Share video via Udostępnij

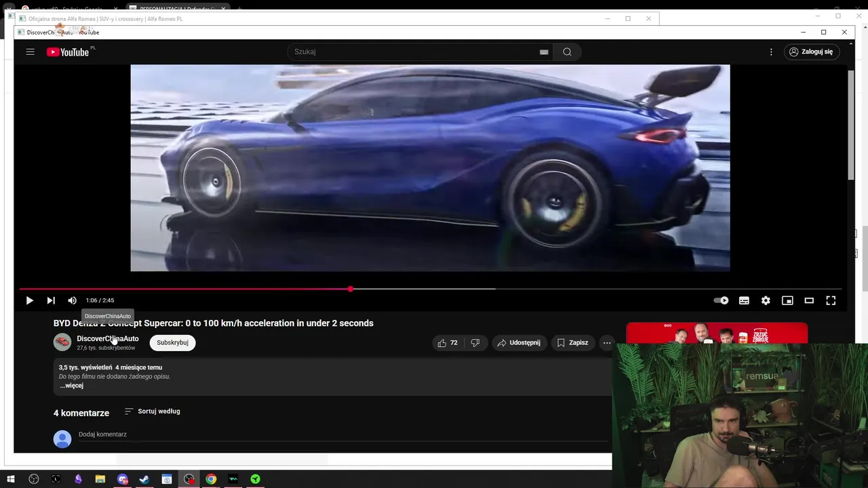tap(519, 343)
